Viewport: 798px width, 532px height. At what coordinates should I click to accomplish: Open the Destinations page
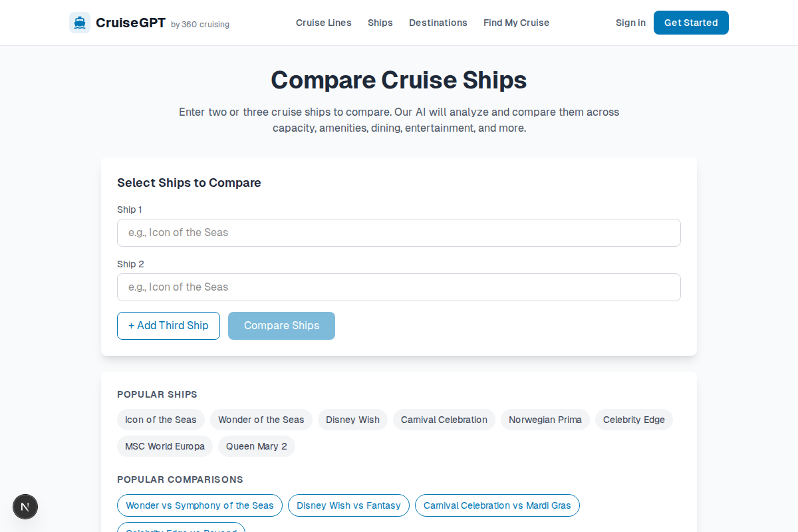[438, 23]
